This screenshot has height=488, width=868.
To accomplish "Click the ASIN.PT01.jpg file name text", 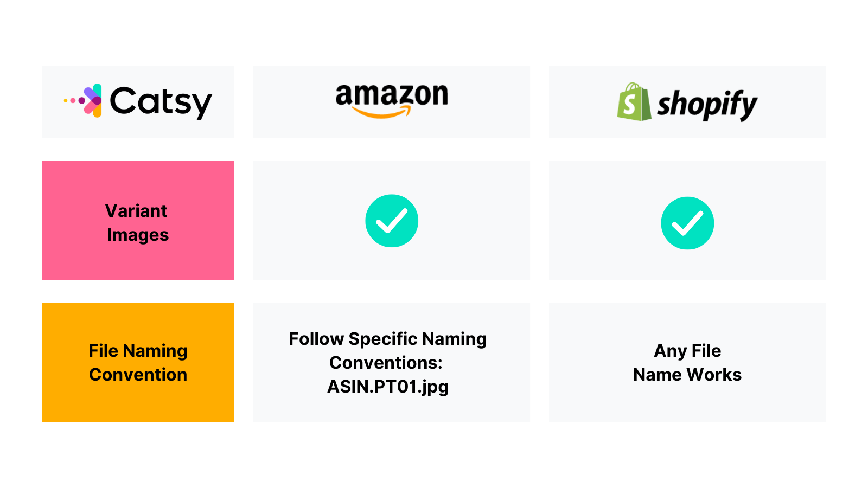I will pyautogui.click(x=388, y=387).
